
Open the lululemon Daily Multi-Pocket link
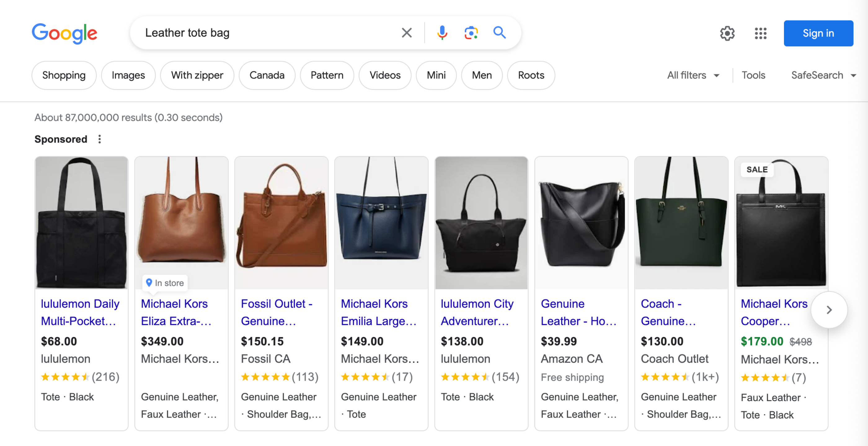(80, 312)
